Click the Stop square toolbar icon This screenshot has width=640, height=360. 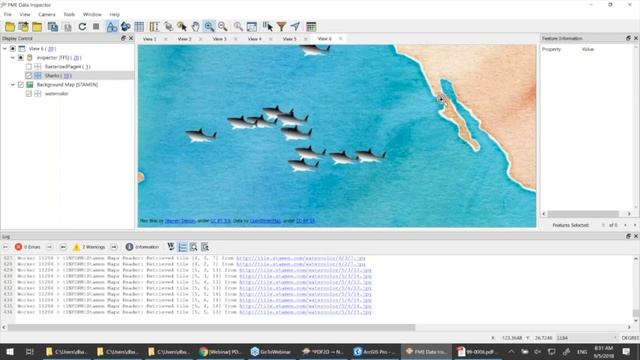coord(96,27)
